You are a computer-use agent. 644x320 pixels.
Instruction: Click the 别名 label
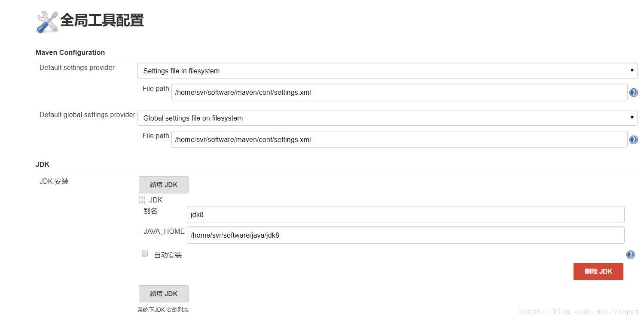[150, 211]
